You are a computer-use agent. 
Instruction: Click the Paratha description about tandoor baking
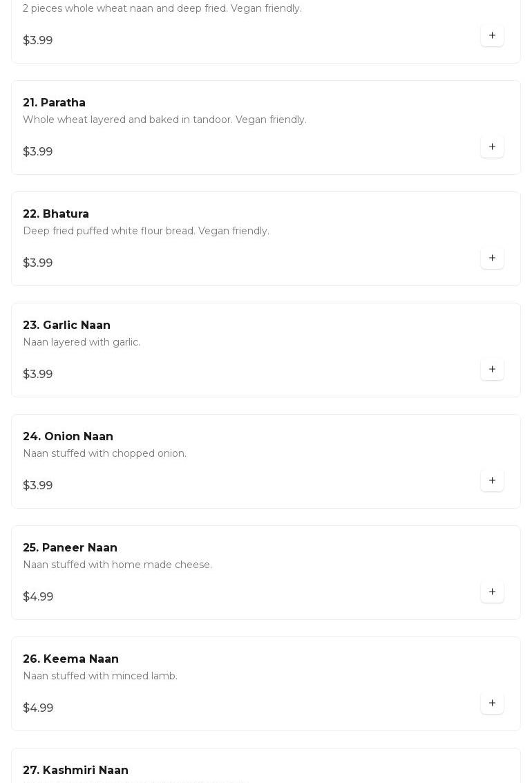point(164,120)
